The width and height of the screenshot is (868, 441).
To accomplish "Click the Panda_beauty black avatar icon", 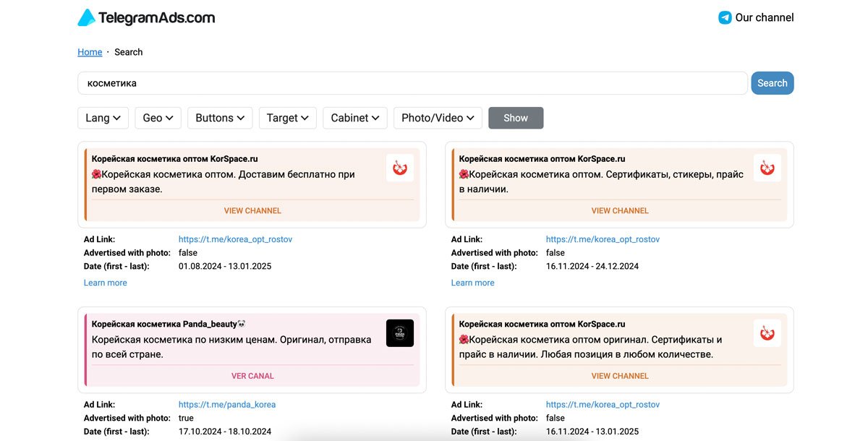I will pyautogui.click(x=400, y=333).
